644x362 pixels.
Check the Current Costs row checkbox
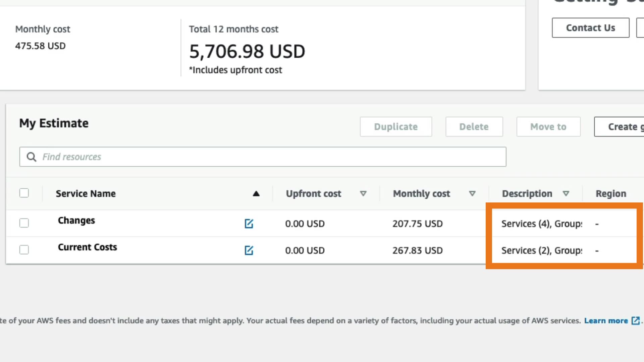(x=24, y=250)
